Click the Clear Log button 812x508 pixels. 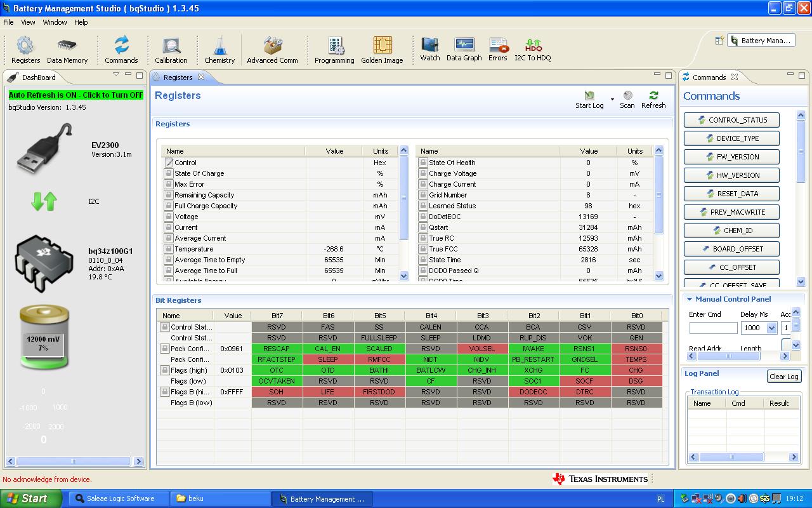pos(784,377)
